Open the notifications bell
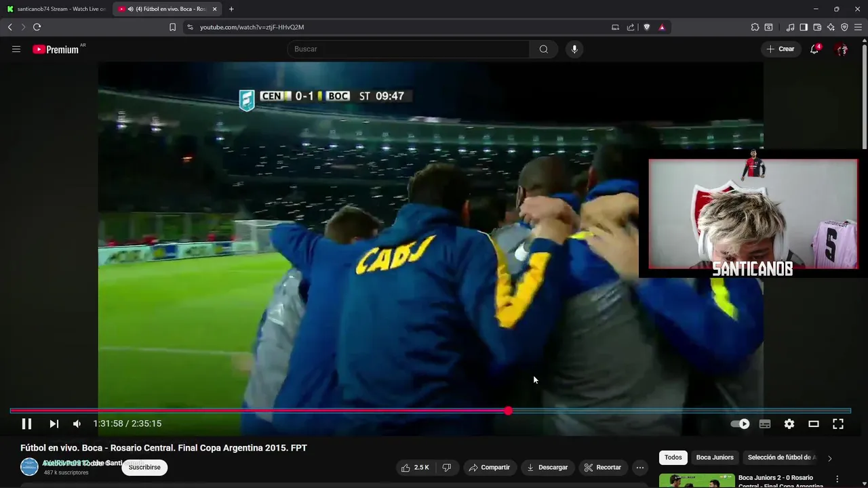 click(814, 49)
